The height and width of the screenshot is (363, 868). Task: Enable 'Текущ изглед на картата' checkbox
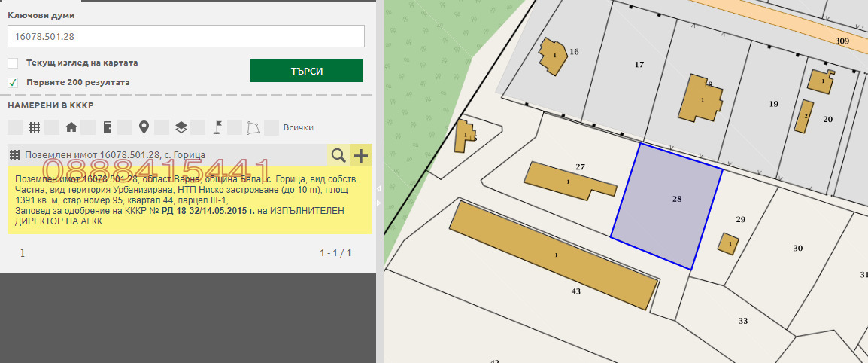[13, 63]
